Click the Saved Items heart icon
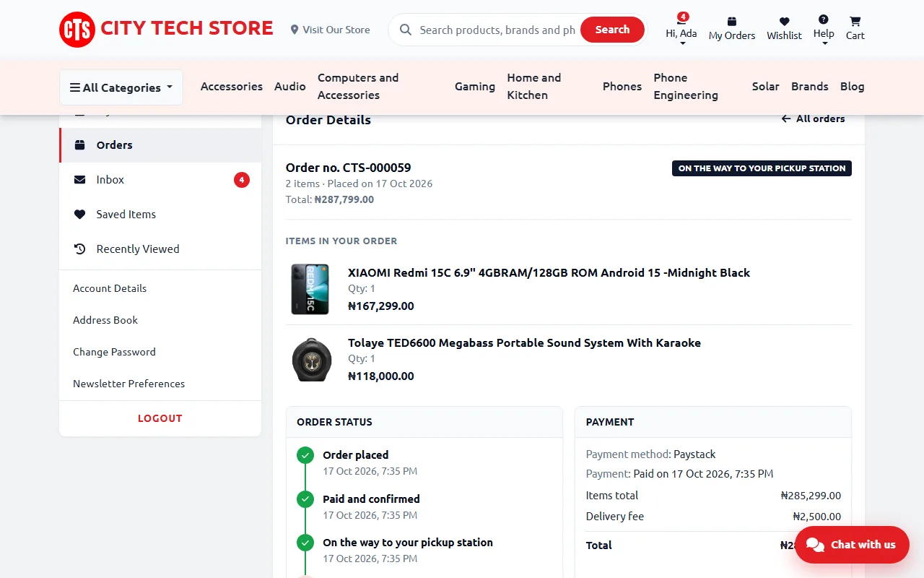Viewport: 924px width, 578px height. click(80, 215)
